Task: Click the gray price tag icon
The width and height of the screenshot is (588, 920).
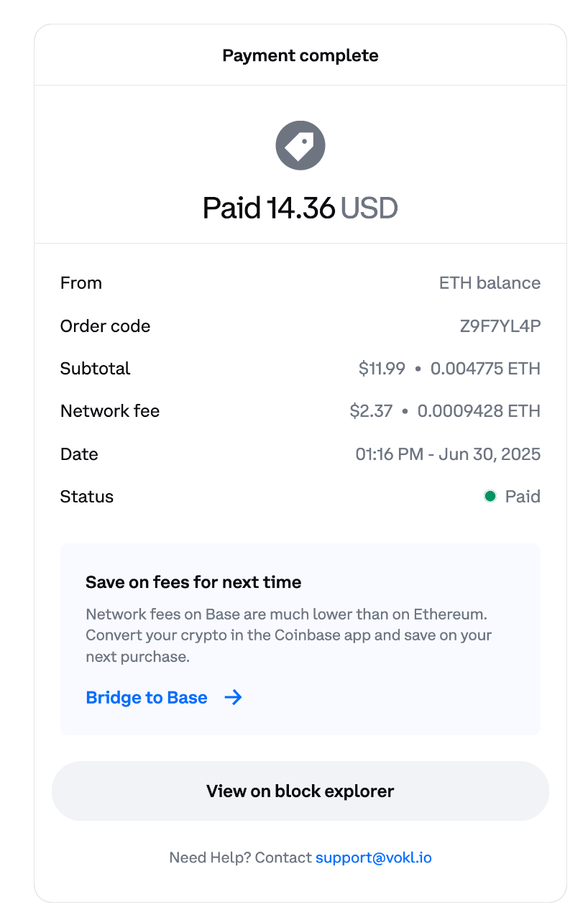Action: click(300, 146)
